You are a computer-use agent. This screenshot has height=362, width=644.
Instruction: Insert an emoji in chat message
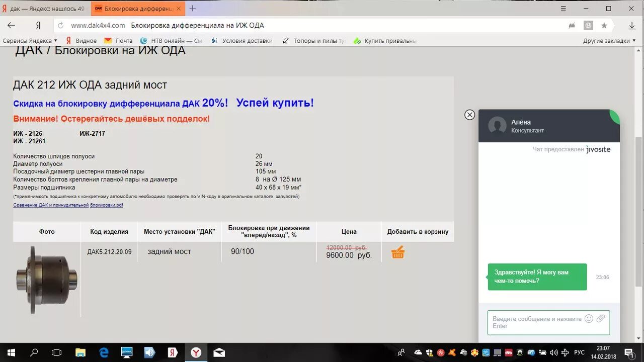[x=589, y=318]
